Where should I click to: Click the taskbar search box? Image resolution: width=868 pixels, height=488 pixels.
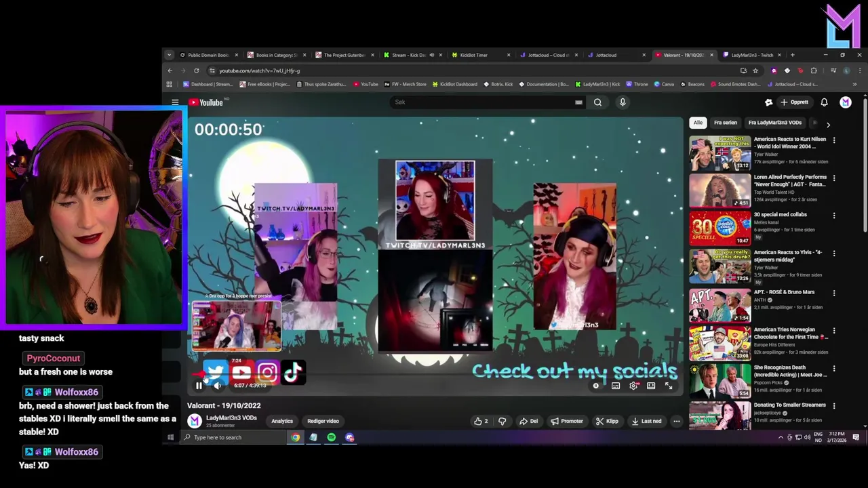(234, 437)
